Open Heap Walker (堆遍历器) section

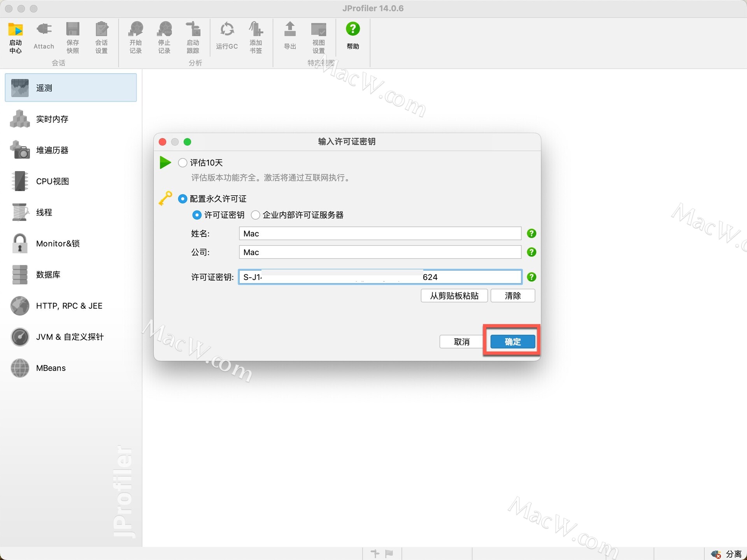point(71,150)
